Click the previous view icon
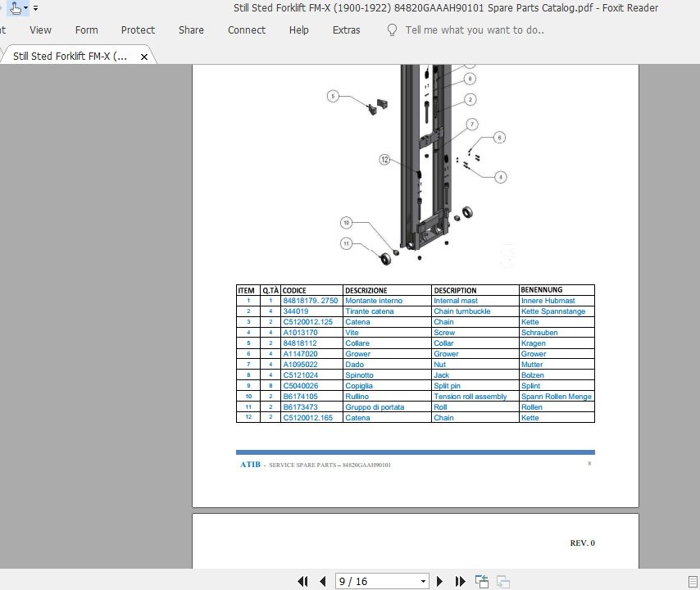This screenshot has height=590, width=700. click(482, 581)
